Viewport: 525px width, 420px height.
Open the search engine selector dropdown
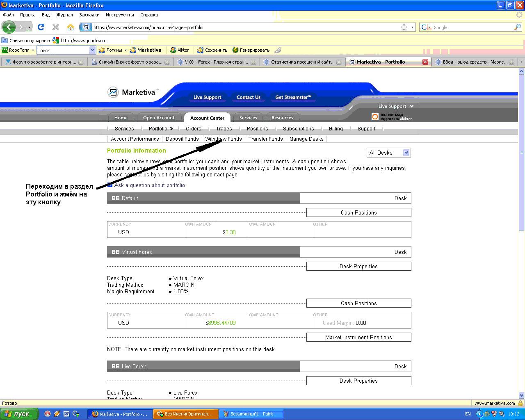click(429, 27)
